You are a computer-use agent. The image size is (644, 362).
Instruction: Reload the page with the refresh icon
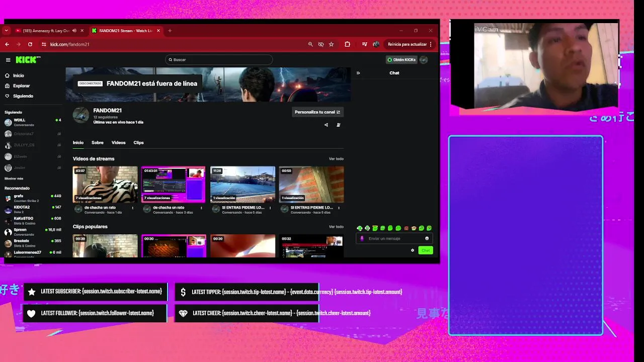tap(30, 44)
